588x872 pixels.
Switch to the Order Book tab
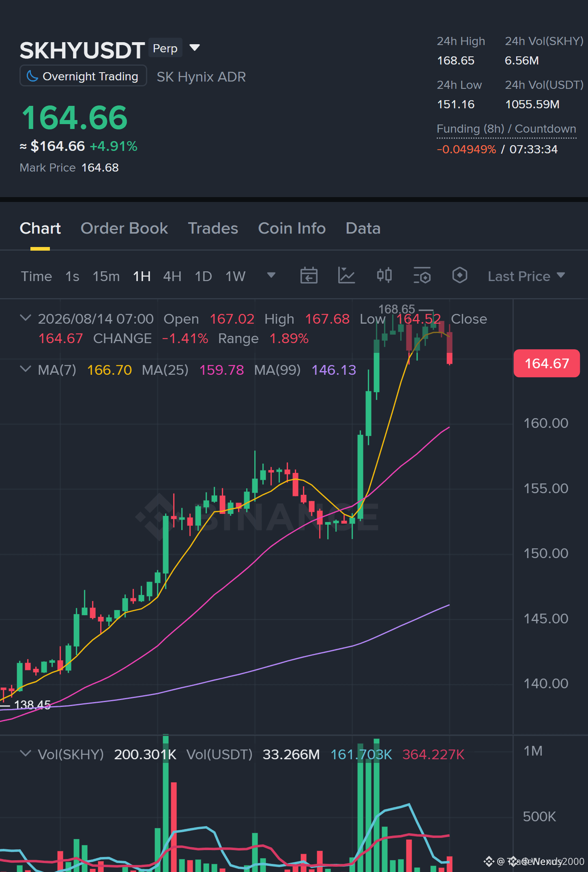point(124,228)
